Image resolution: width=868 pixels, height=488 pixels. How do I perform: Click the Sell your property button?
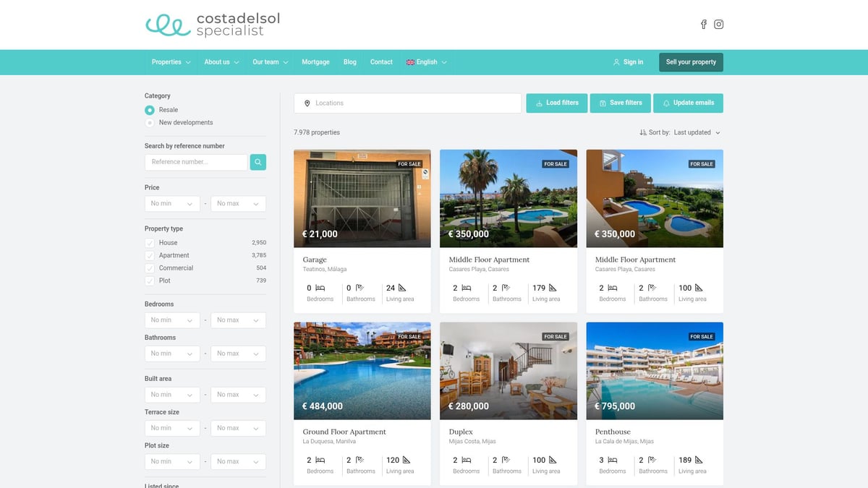[x=690, y=62]
